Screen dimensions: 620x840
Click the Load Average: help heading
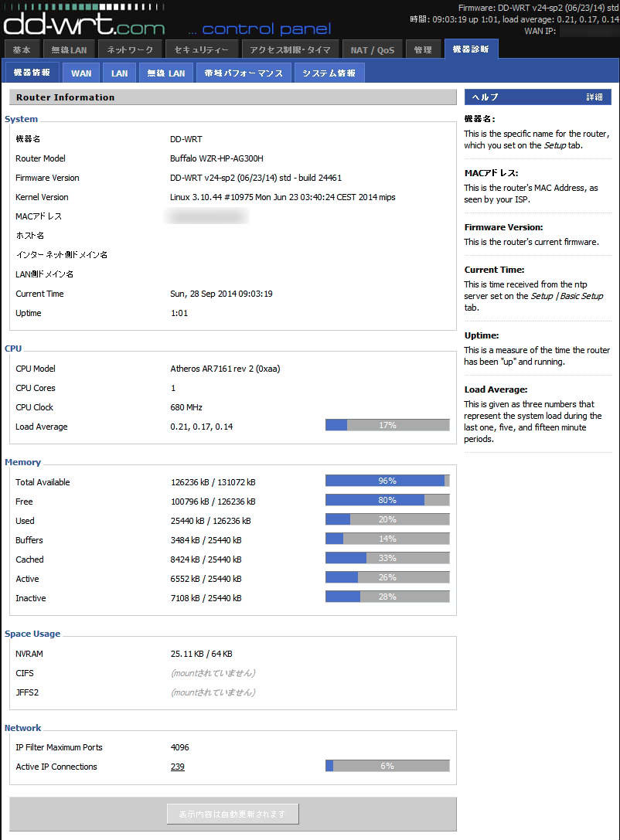tap(496, 389)
